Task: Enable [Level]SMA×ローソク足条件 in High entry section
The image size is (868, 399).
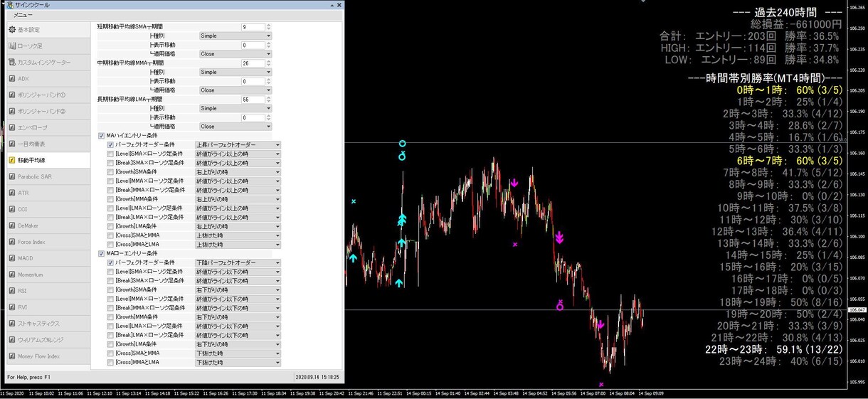Action: coord(110,154)
